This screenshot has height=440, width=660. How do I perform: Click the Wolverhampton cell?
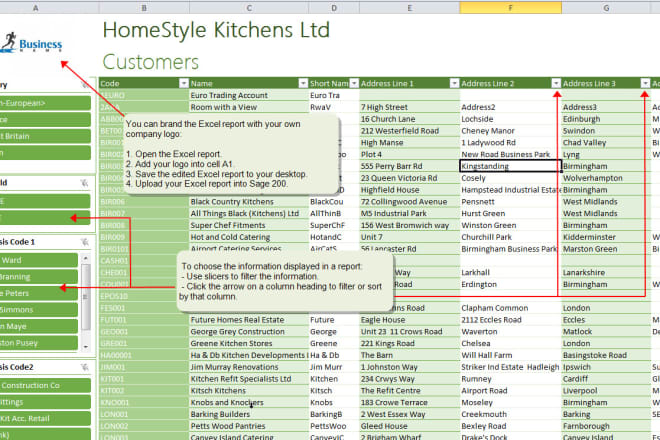606,178
